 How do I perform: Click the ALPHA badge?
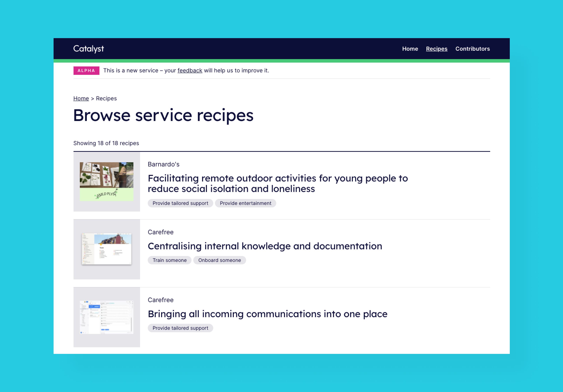[86, 70]
